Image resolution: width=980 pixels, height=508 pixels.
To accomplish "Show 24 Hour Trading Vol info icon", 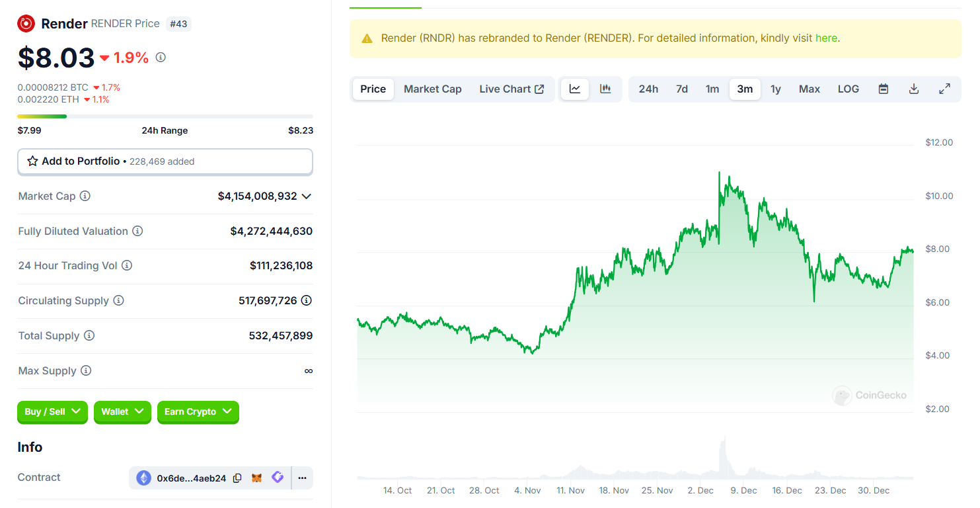I will (x=127, y=265).
